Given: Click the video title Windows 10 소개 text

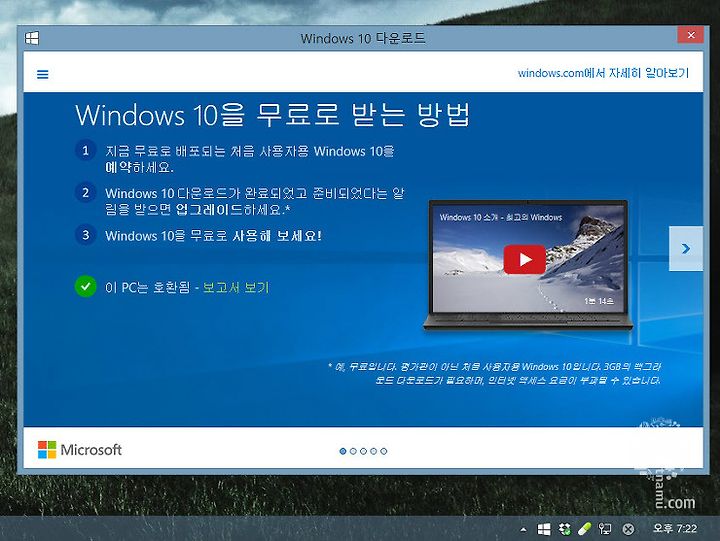Looking at the screenshot, I should tap(501, 217).
